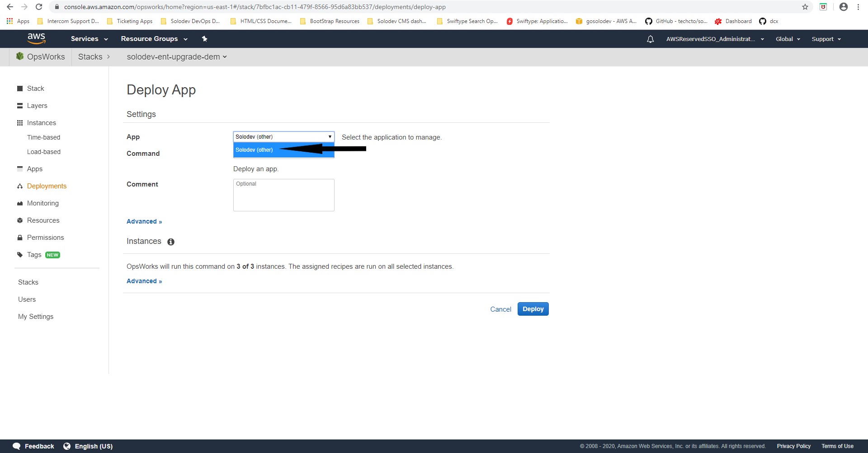This screenshot has height=453, width=868.
Task: Click the Resources sidebar label
Action: 43,220
